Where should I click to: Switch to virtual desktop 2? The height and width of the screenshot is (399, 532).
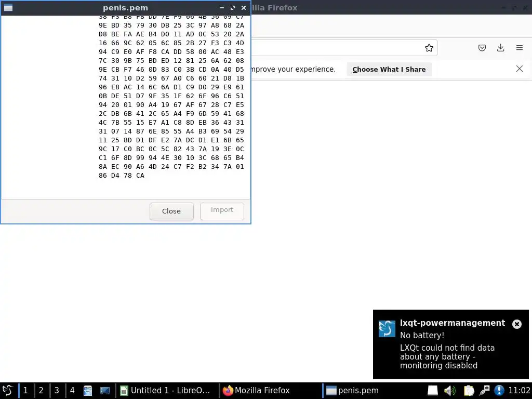[x=41, y=391]
